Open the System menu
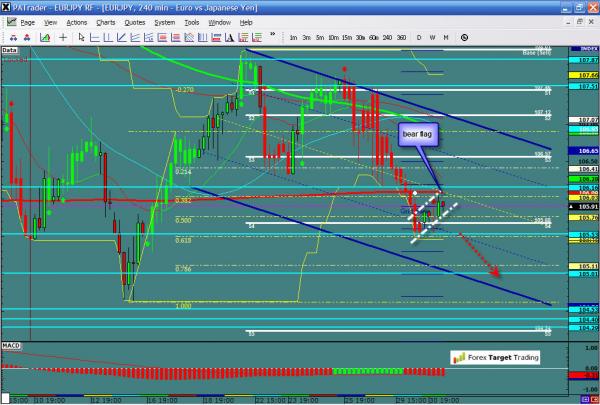 click(x=163, y=21)
